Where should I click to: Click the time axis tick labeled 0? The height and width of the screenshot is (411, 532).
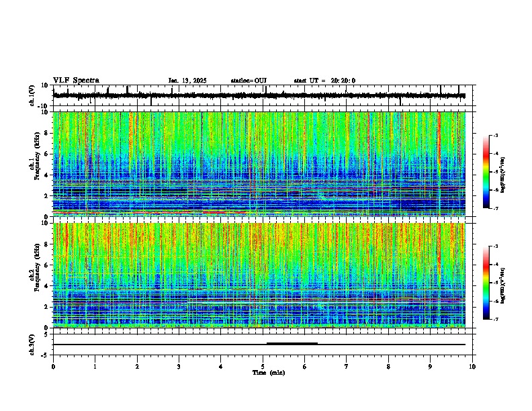tap(53, 367)
